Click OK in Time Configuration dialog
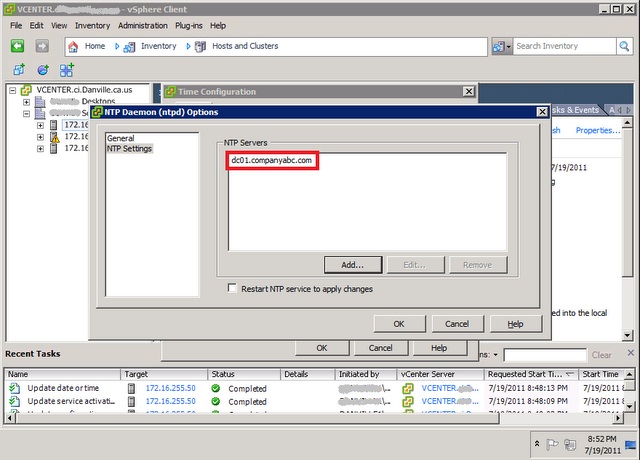Image resolution: width=640 pixels, height=460 pixels. tap(322, 348)
